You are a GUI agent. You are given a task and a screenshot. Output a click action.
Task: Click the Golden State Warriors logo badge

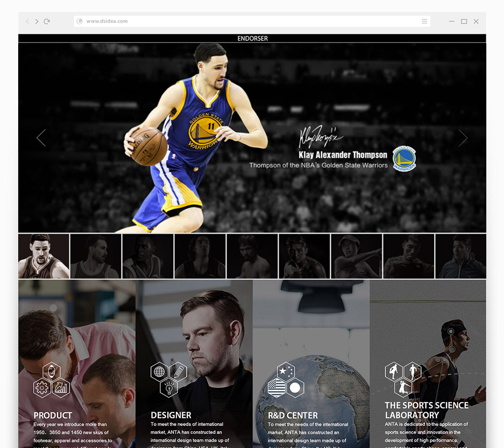404,158
